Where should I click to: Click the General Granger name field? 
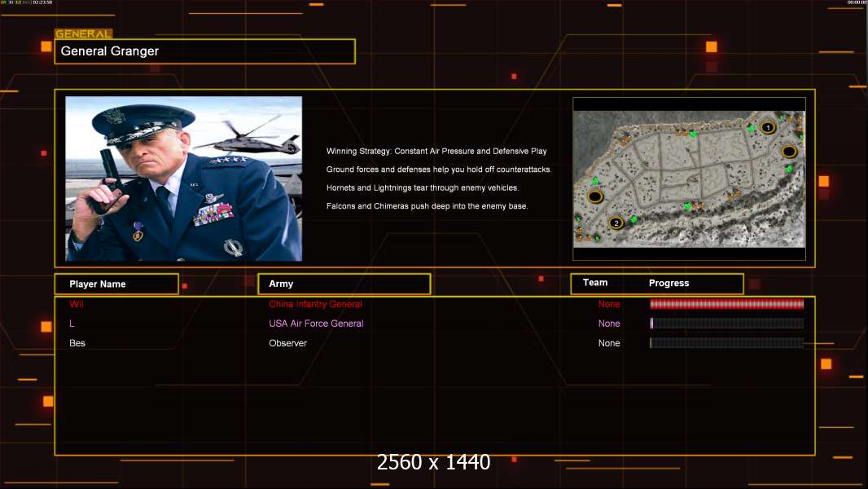[x=204, y=51]
